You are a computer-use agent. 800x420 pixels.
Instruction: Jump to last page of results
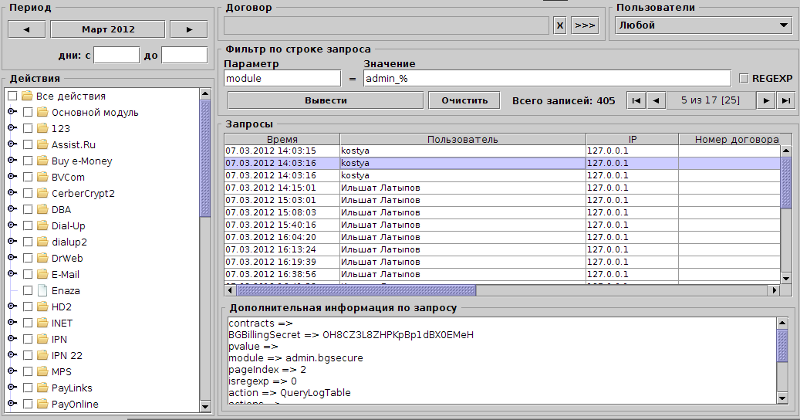click(x=787, y=100)
